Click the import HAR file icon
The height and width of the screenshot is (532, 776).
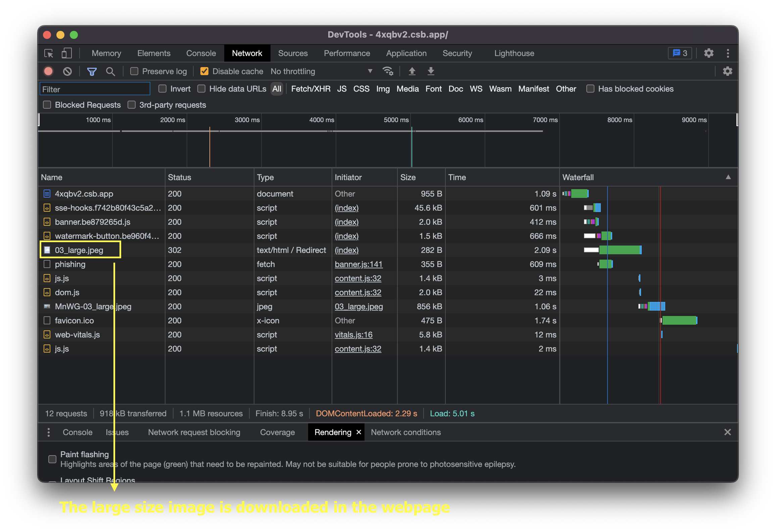point(413,72)
